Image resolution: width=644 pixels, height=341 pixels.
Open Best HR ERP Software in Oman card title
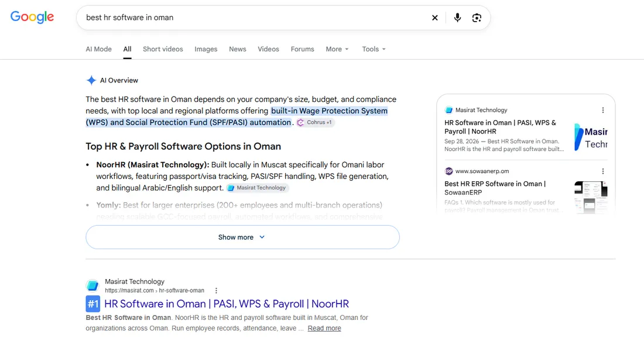[x=495, y=188]
